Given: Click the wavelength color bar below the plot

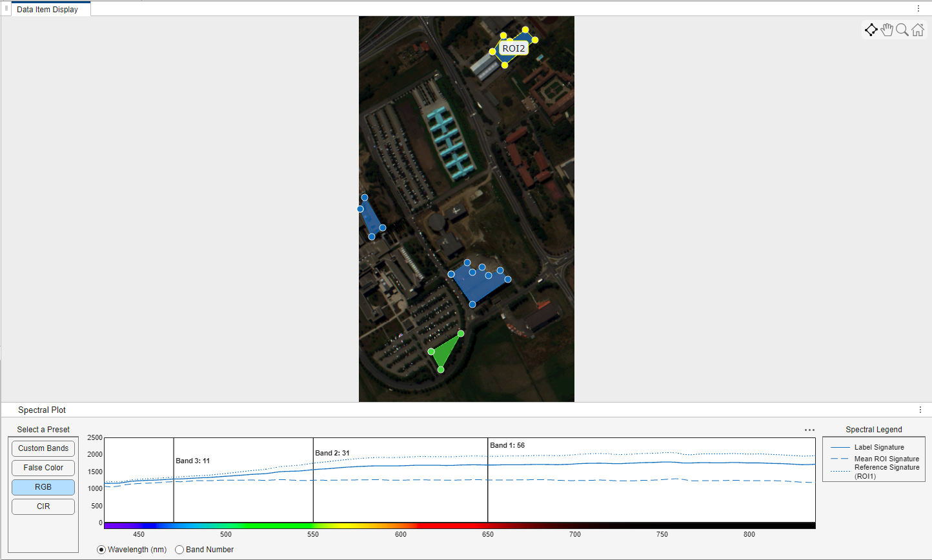Looking at the screenshot, I should pyautogui.click(x=458, y=523).
